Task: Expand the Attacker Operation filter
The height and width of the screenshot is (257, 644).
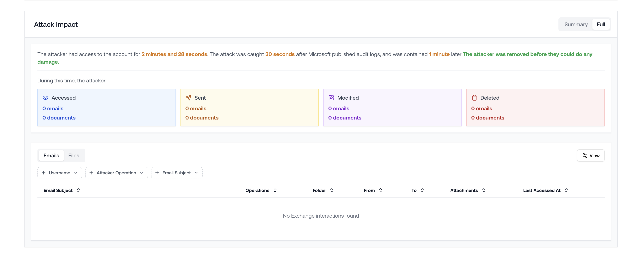Action: (x=117, y=173)
